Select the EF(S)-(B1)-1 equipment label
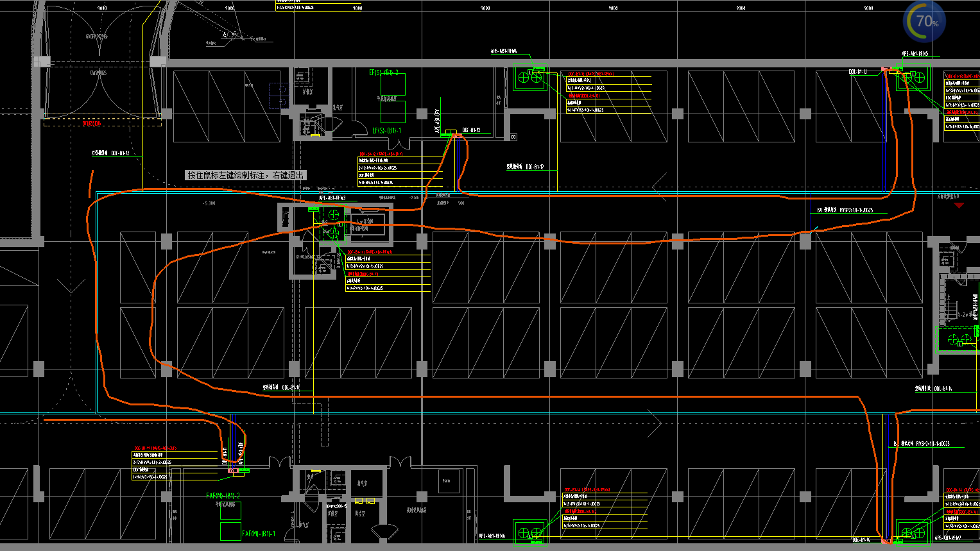The height and width of the screenshot is (551, 980). (387, 131)
